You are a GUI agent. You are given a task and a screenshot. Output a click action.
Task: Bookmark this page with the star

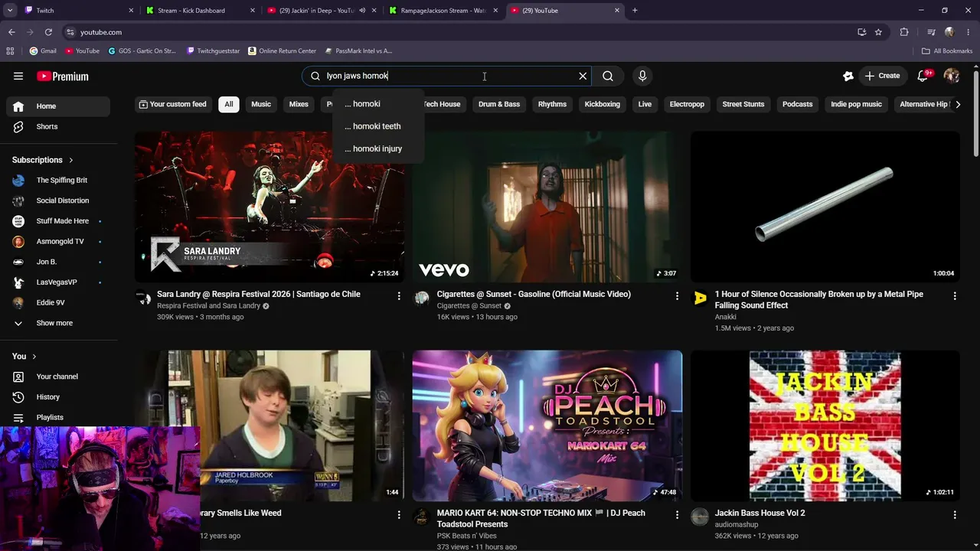(x=878, y=32)
